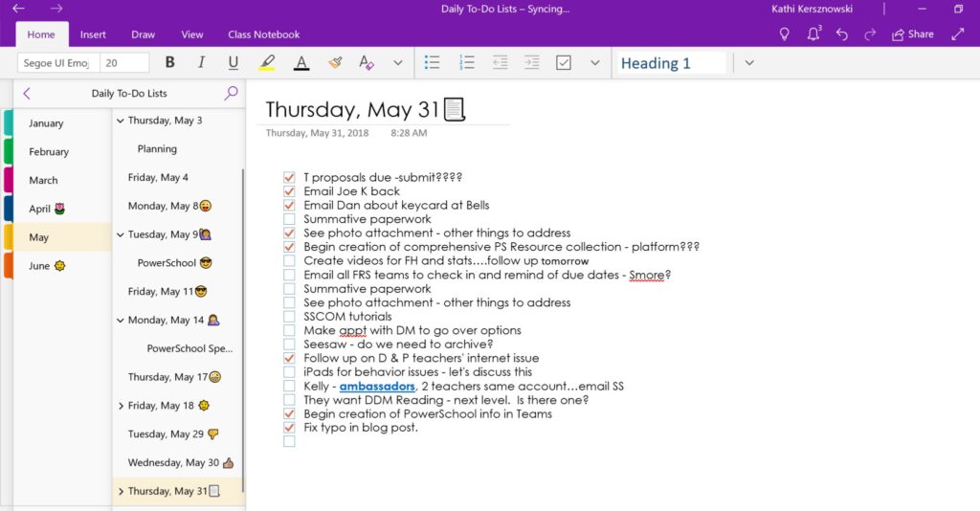Toggle bold formatting

(x=169, y=62)
